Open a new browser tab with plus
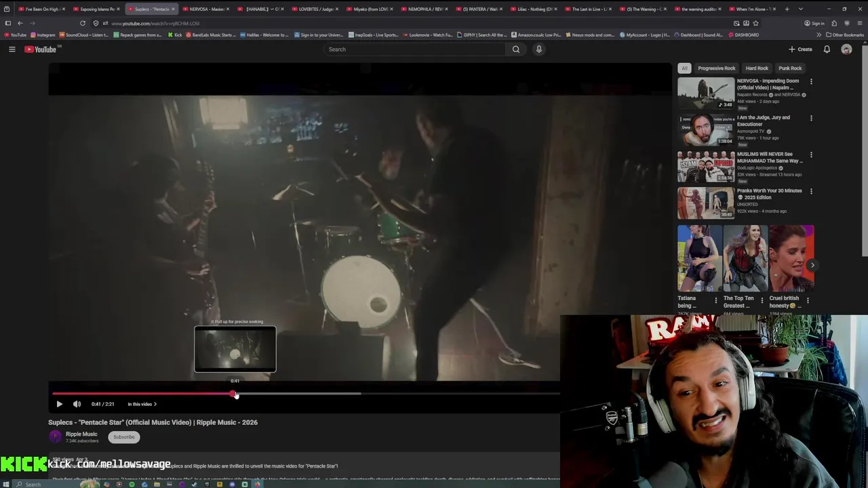The width and height of the screenshot is (868, 488). tap(787, 9)
